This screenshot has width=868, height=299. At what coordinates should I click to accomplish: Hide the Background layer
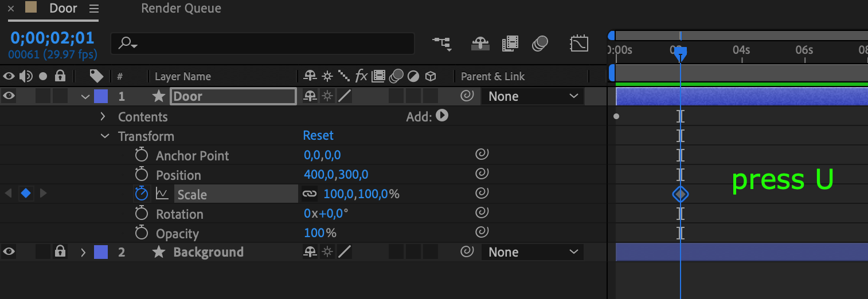tap(9, 252)
